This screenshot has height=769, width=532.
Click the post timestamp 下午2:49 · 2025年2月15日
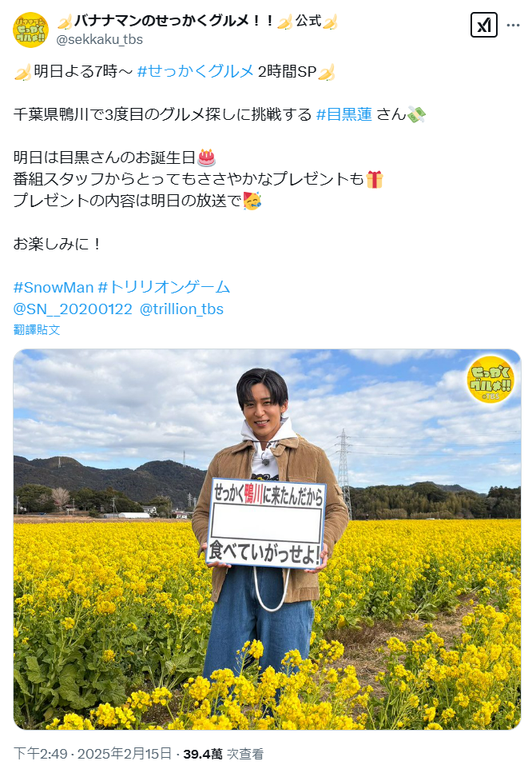(93, 753)
